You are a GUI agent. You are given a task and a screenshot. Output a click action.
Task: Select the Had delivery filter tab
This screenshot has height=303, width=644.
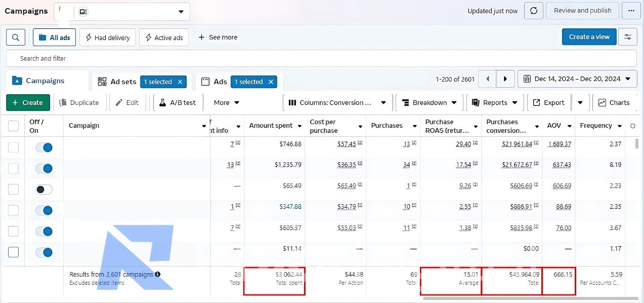tap(107, 37)
